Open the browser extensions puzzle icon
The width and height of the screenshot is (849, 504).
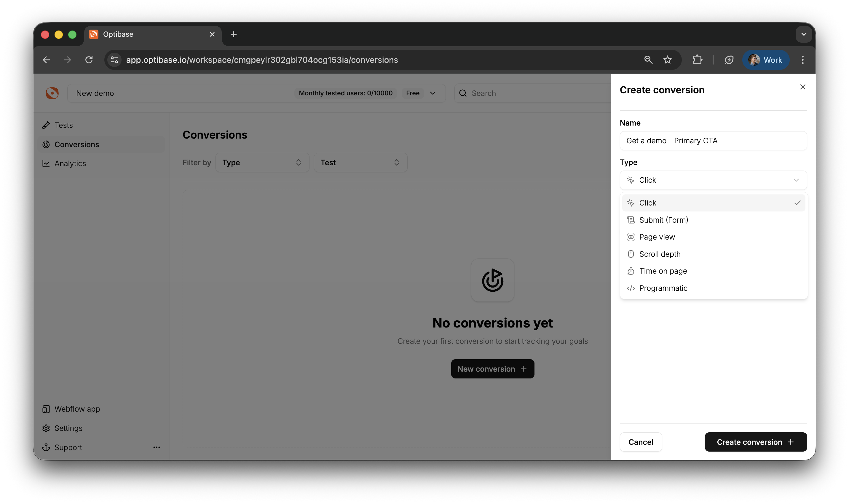(x=697, y=60)
